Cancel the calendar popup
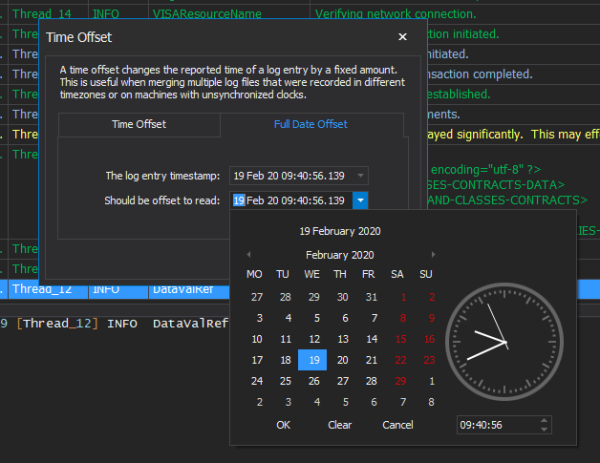The image size is (600, 463). tap(398, 425)
